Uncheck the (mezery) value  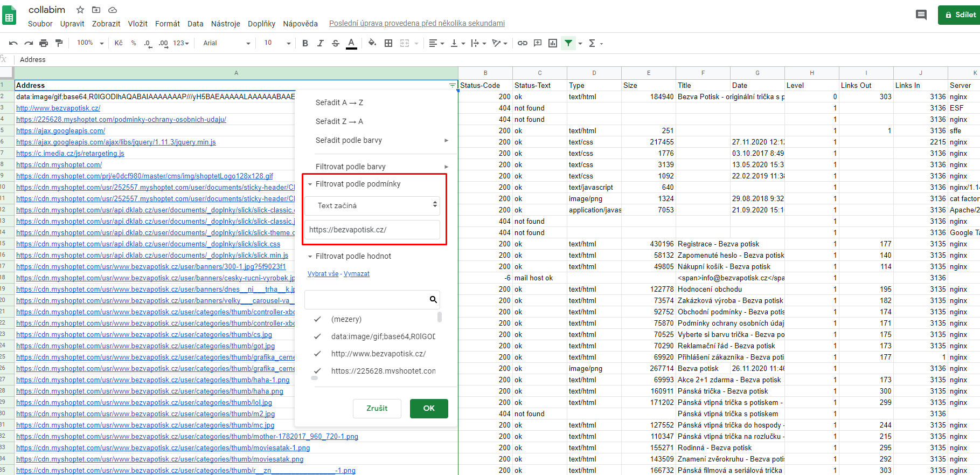(318, 319)
